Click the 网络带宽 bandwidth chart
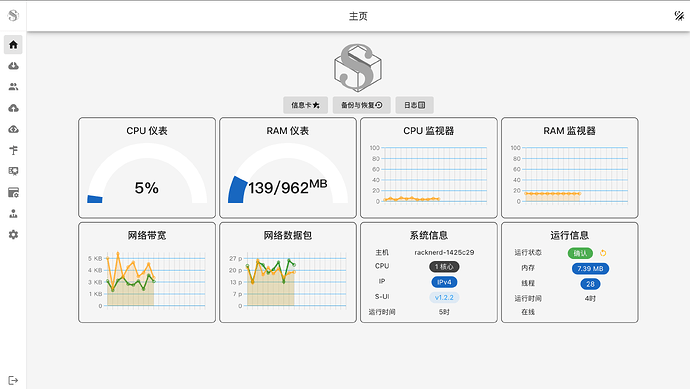Screen dimensions: 690x389 pos(147,280)
